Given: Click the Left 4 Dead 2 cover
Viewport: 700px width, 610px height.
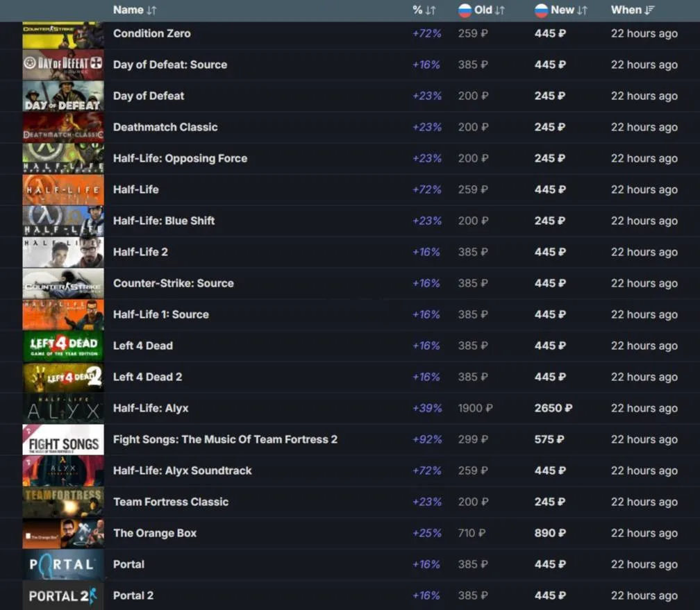Looking at the screenshot, I should tap(63, 377).
